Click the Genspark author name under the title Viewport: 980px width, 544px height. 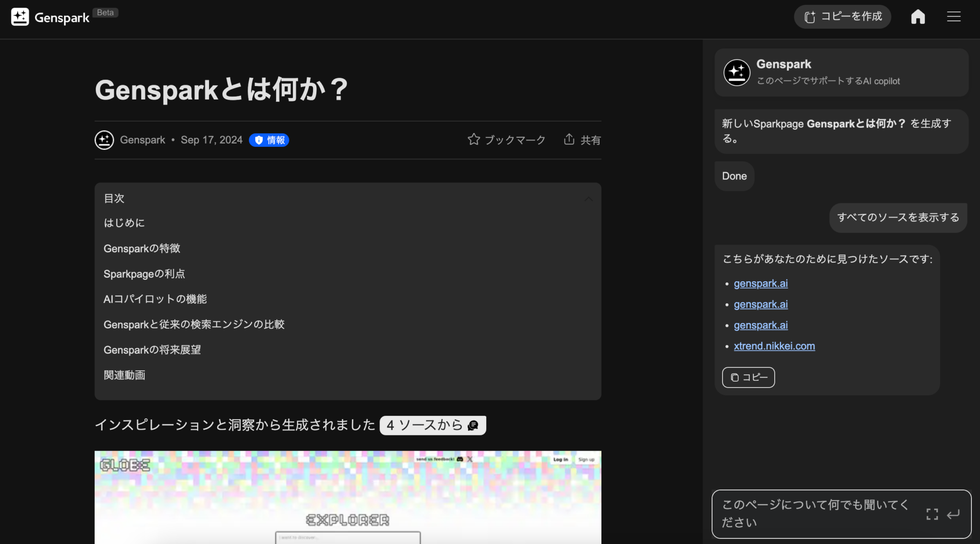[142, 139]
